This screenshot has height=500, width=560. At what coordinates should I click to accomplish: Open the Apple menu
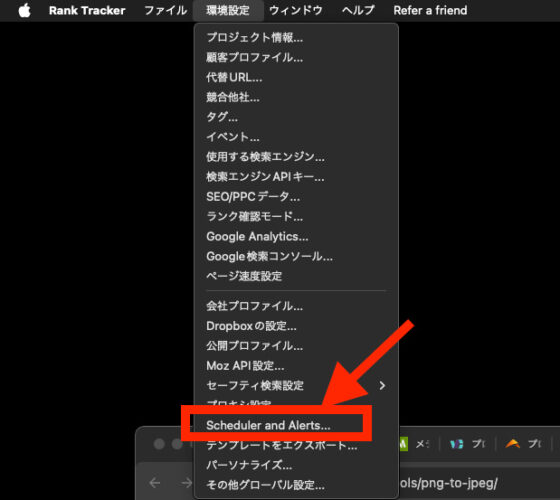(24, 10)
